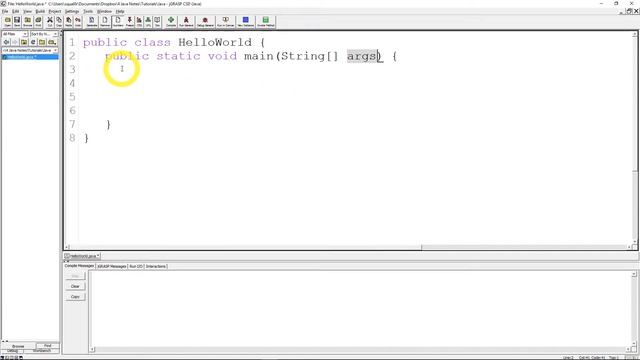Open the Sort By dropdown
640x360 pixels.
click(44, 34)
